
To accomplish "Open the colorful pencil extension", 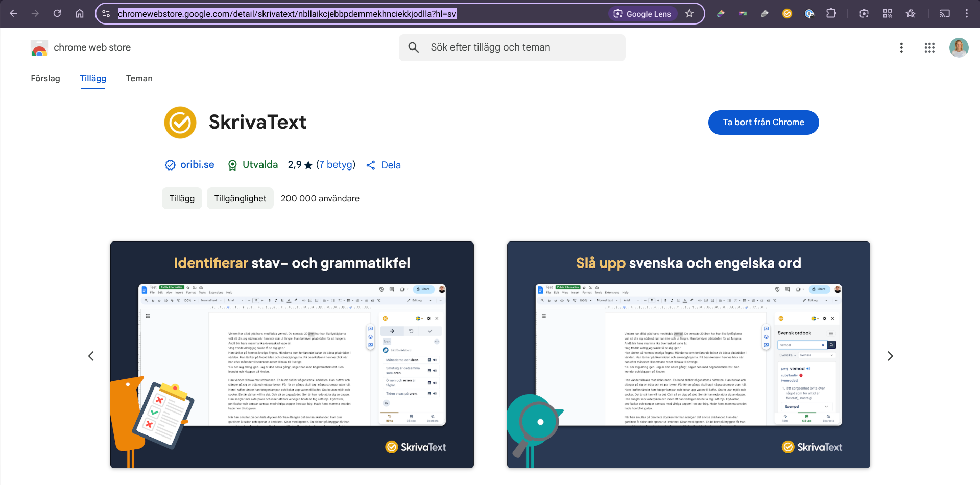I will (721, 14).
